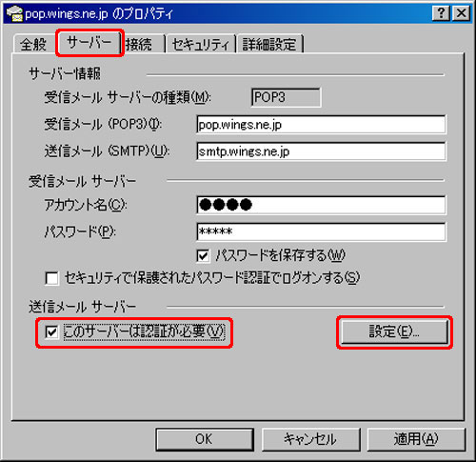Click the SMTP outgoing server field

point(321,151)
